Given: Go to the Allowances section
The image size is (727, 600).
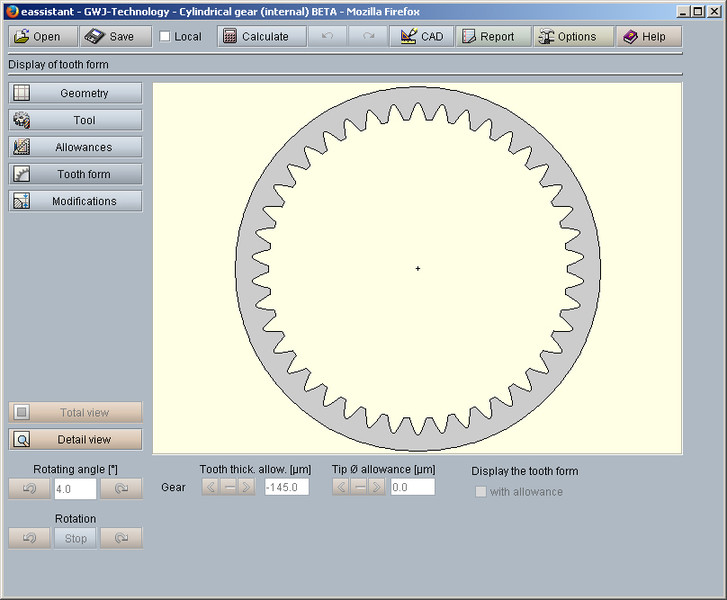Looking at the screenshot, I should tap(75, 147).
